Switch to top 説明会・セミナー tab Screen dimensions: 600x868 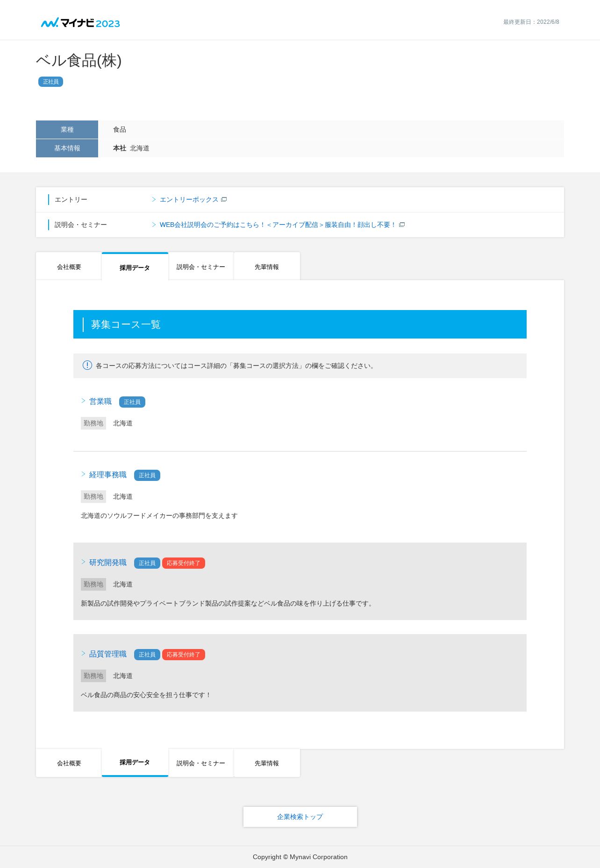[x=201, y=267]
